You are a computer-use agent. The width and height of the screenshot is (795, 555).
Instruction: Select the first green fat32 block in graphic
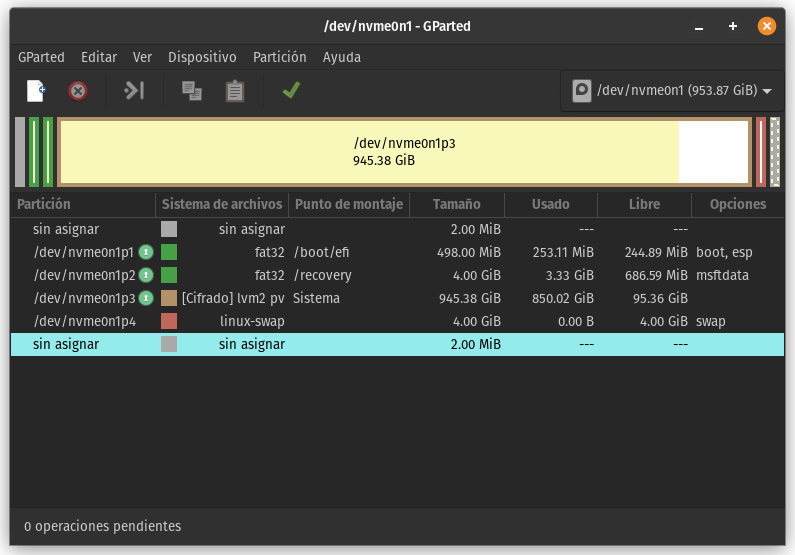tap(34, 152)
